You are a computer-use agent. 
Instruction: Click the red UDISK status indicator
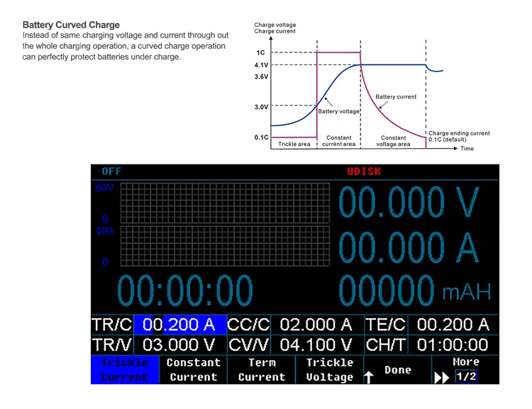click(x=364, y=172)
